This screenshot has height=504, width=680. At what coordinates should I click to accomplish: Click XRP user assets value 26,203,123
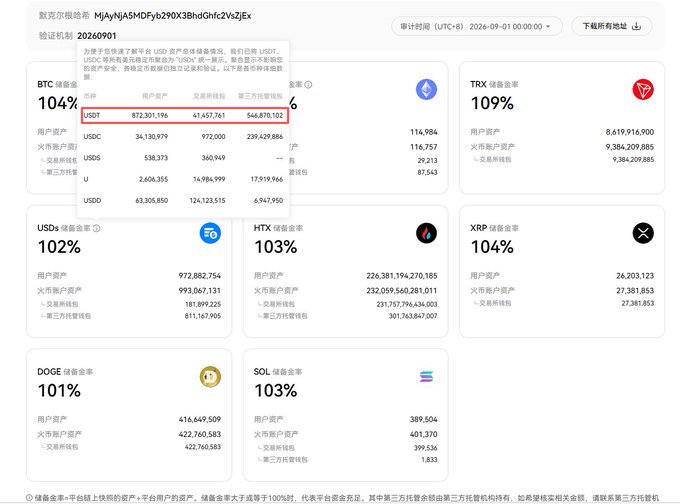[x=635, y=276]
